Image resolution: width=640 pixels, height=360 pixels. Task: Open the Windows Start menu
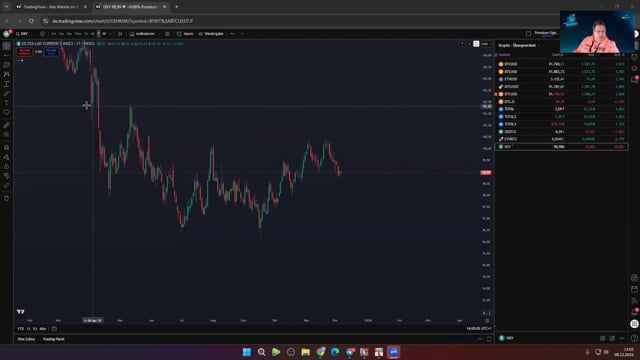247,352
